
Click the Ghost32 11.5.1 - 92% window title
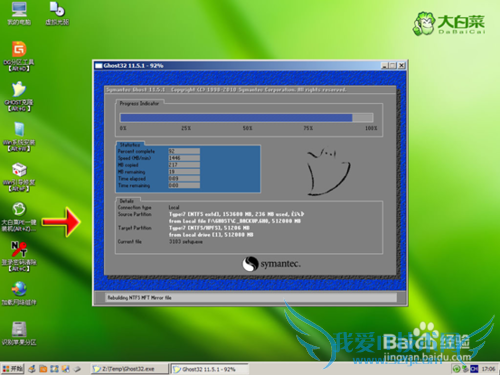(133, 66)
